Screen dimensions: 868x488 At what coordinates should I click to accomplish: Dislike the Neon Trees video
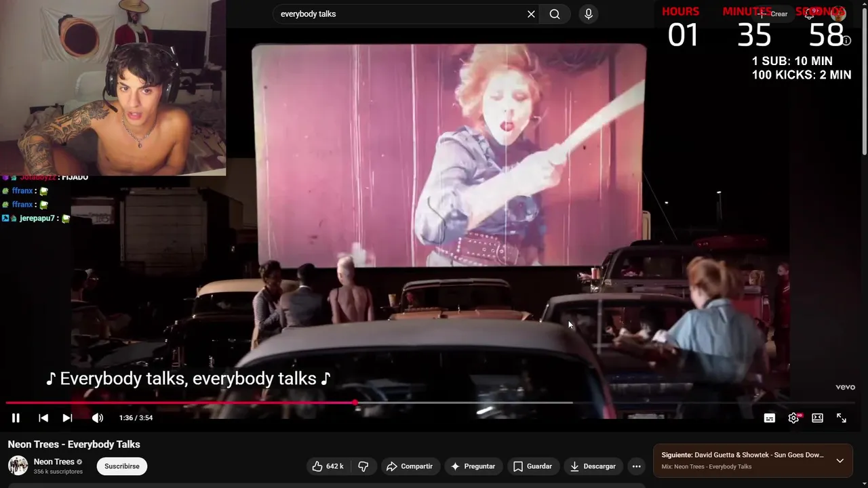(x=363, y=466)
